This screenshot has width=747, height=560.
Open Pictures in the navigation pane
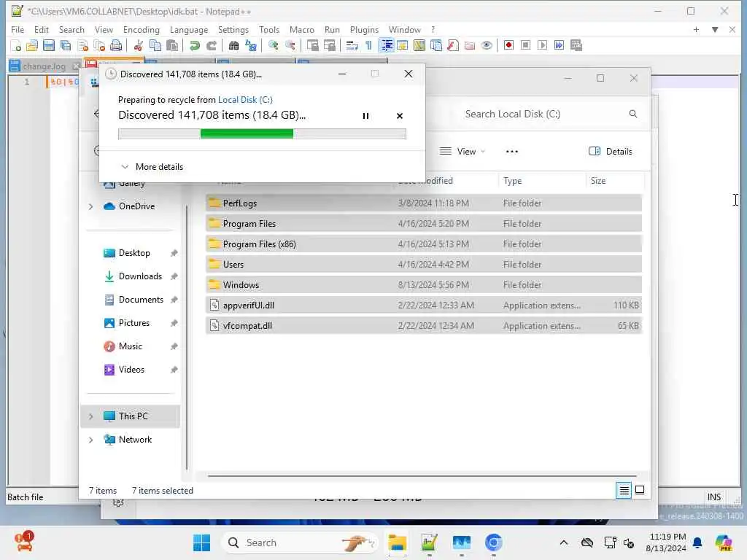[133, 323]
